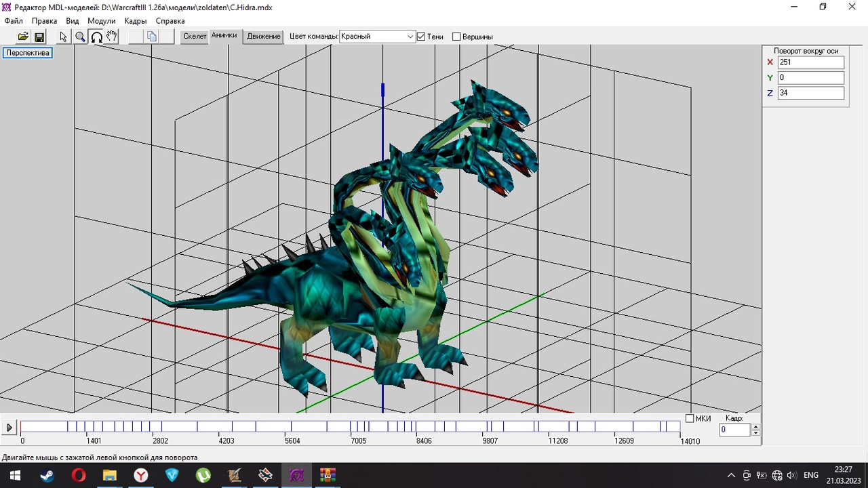Viewport: 868px width, 488px height.
Task: Click the open file folder icon
Action: pos(23,37)
